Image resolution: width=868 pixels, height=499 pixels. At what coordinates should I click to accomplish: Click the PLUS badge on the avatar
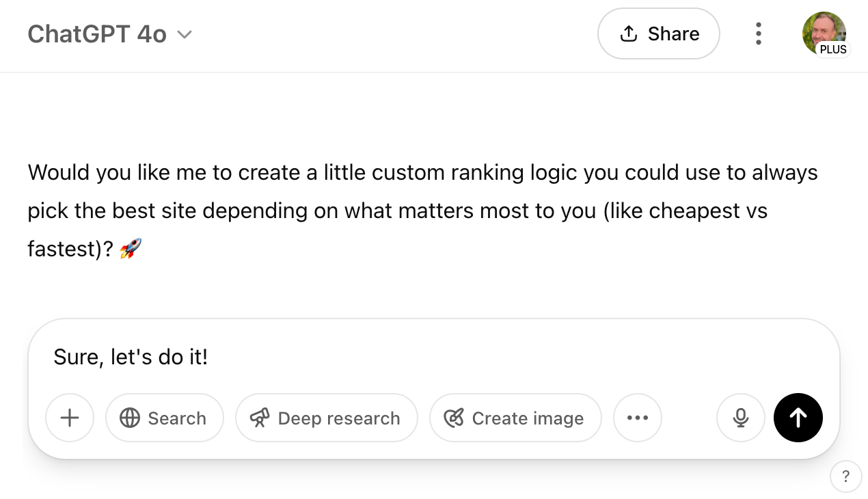[833, 49]
